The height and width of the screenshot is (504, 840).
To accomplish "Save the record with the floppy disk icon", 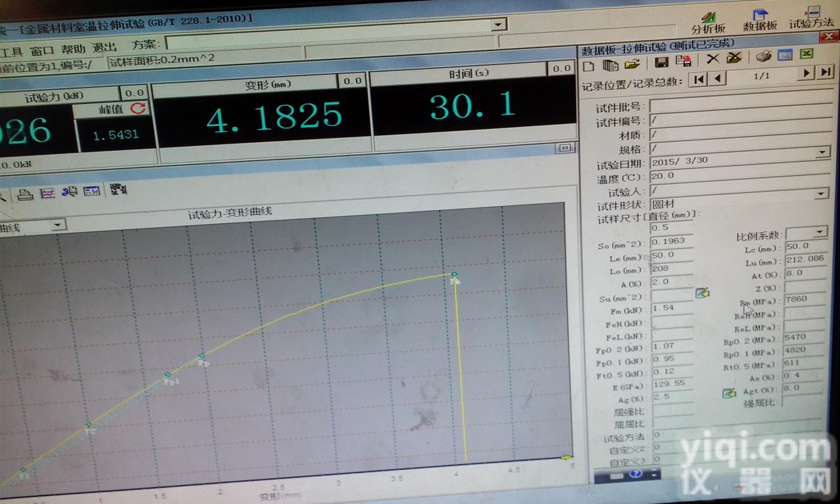I will (661, 62).
